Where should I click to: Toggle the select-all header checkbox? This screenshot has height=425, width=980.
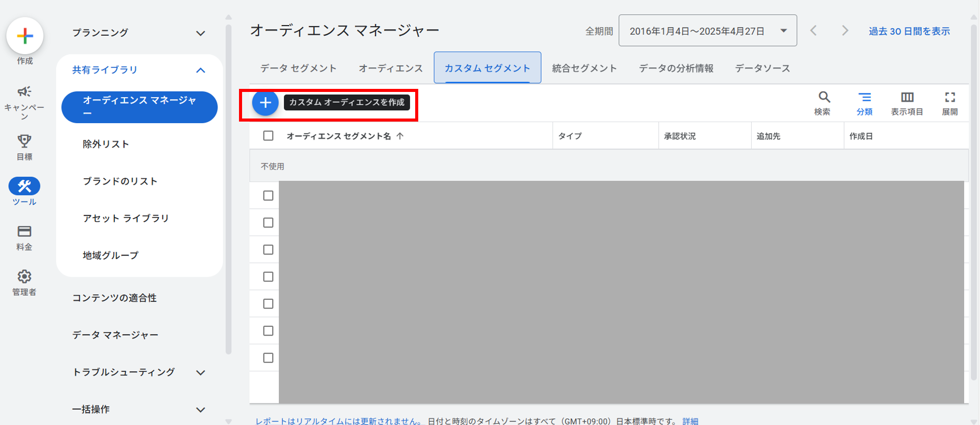tap(268, 136)
